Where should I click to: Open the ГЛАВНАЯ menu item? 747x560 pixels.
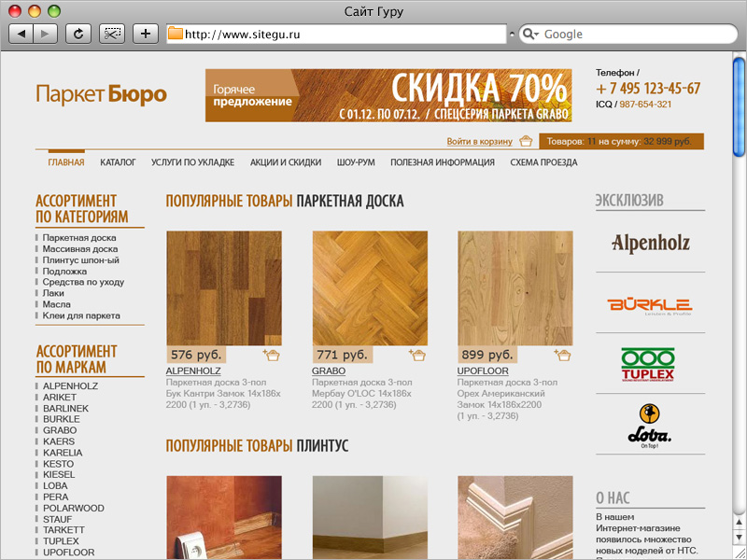point(66,162)
